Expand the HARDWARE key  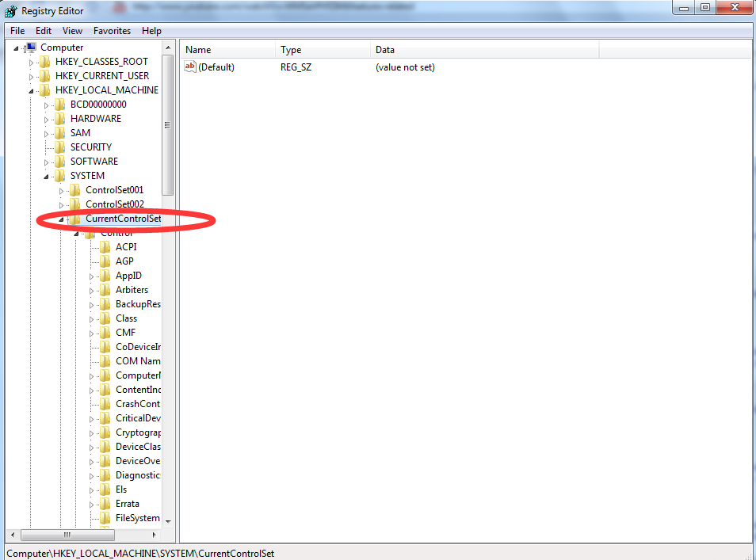click(46, 120)
